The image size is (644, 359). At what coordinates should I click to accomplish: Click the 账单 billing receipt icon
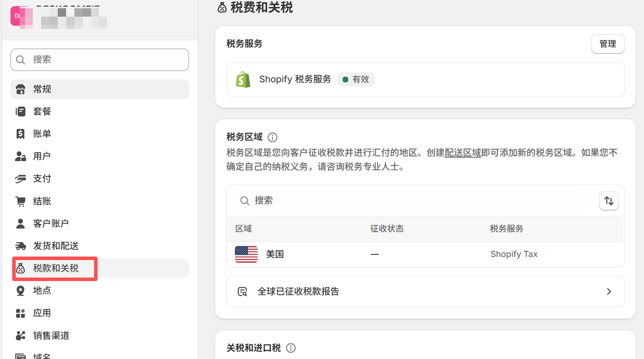click(x=21, y=134)
